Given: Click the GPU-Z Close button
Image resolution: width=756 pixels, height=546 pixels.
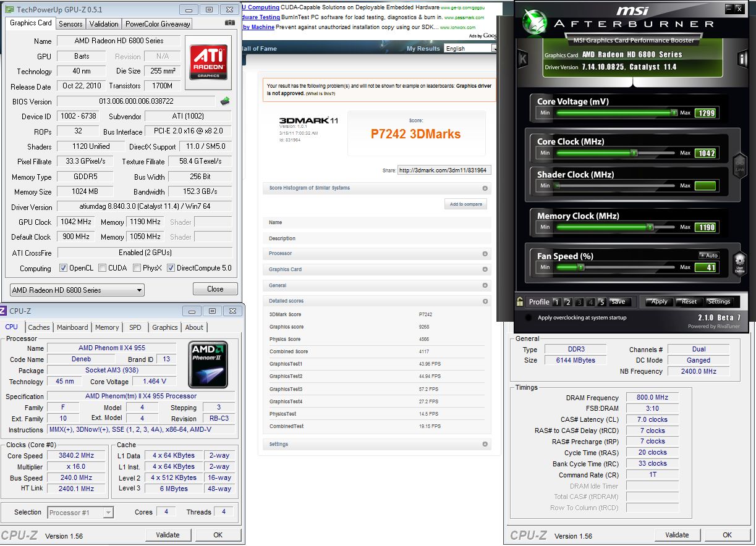Looking at the screenshot, I should (x=215, y=288).
